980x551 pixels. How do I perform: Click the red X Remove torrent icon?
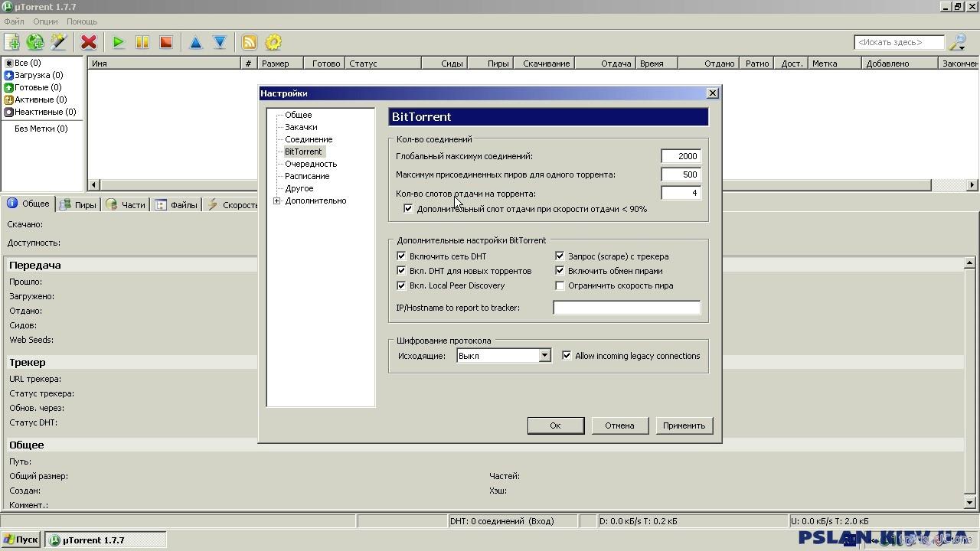point(89,42)
